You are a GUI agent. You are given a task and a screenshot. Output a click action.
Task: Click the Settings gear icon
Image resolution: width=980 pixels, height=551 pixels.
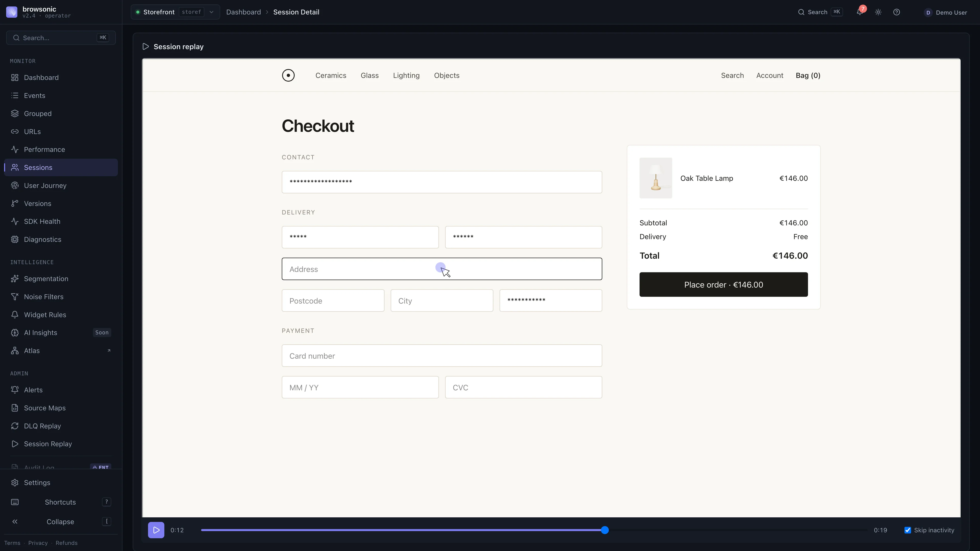(x=15, y=483)
